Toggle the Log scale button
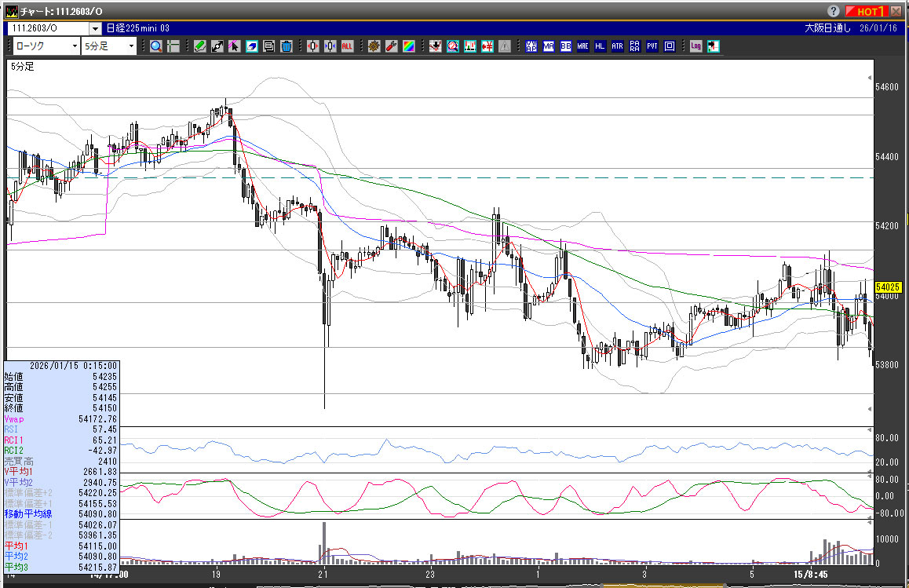This screenshot has width=909, height=588. click(x=695, y=46)
